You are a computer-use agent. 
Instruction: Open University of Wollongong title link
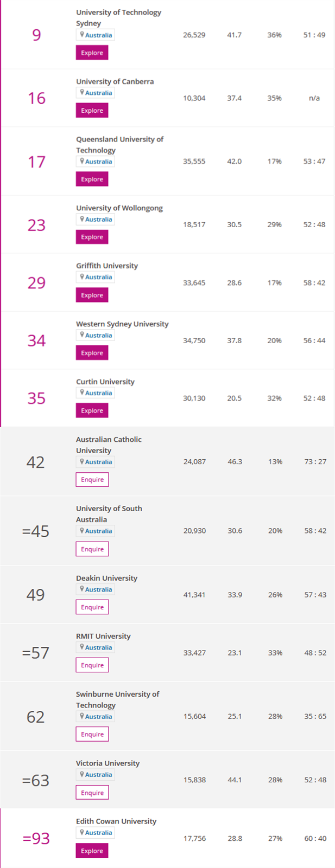(119, 208)
